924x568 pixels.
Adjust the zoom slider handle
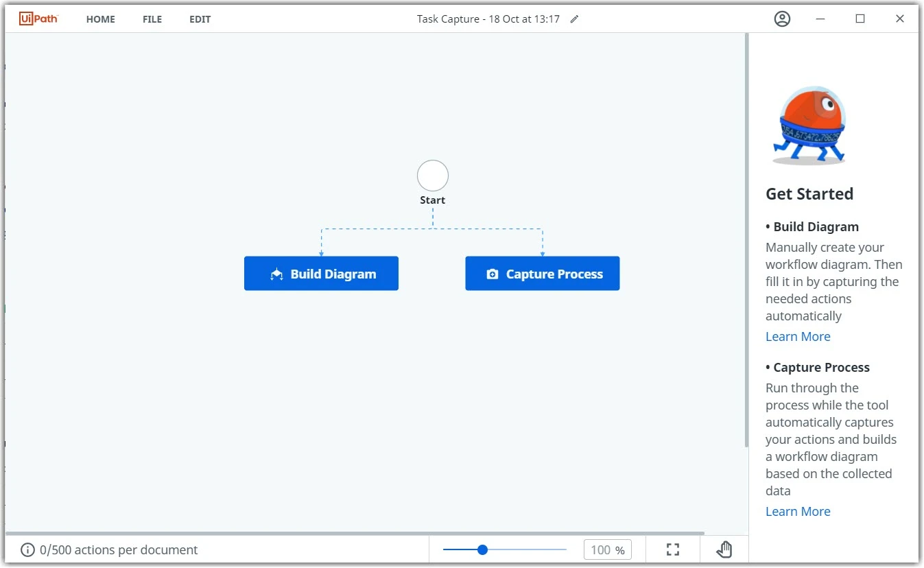pos(482,549)
